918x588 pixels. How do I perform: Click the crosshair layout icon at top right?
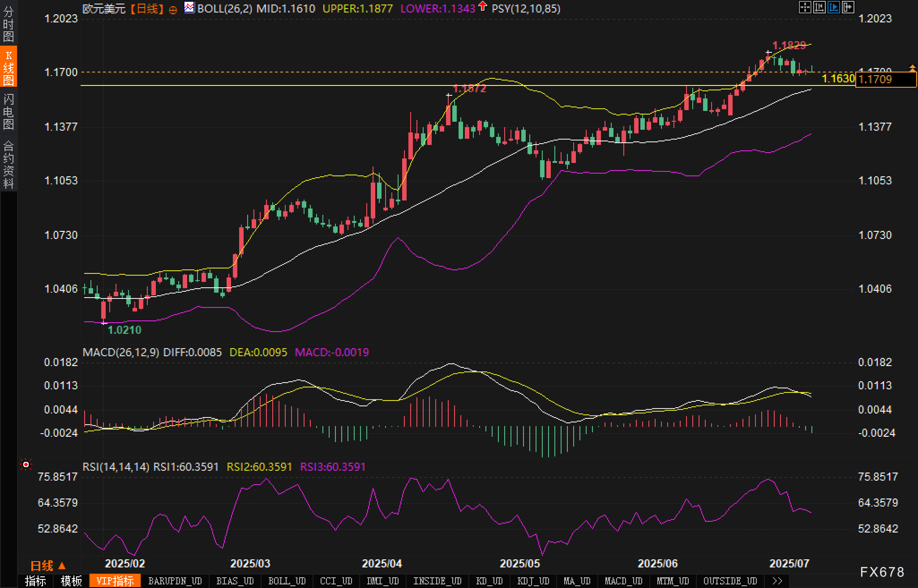pyautogui.click(x=805, y=7)
